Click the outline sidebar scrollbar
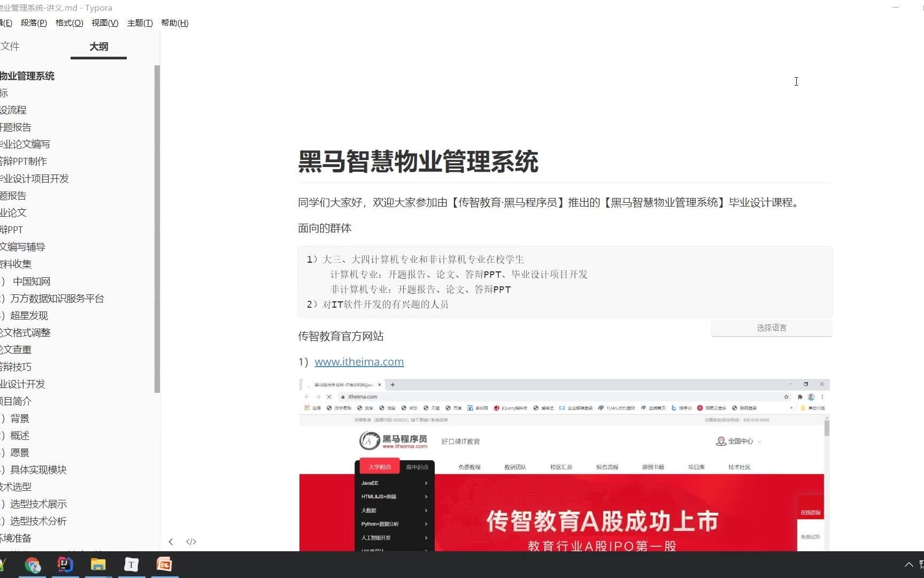924x578 pixels. pyautogui.click(x=157, y=229)
